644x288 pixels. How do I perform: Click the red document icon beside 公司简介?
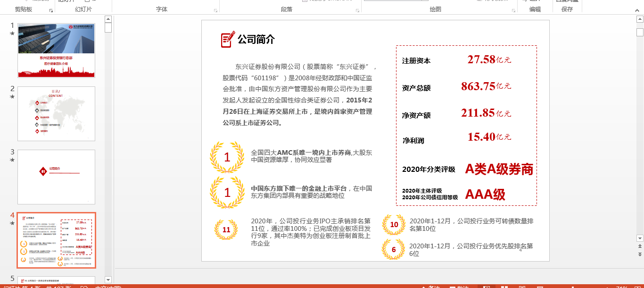pyautogui.click(x=228, y=40)
